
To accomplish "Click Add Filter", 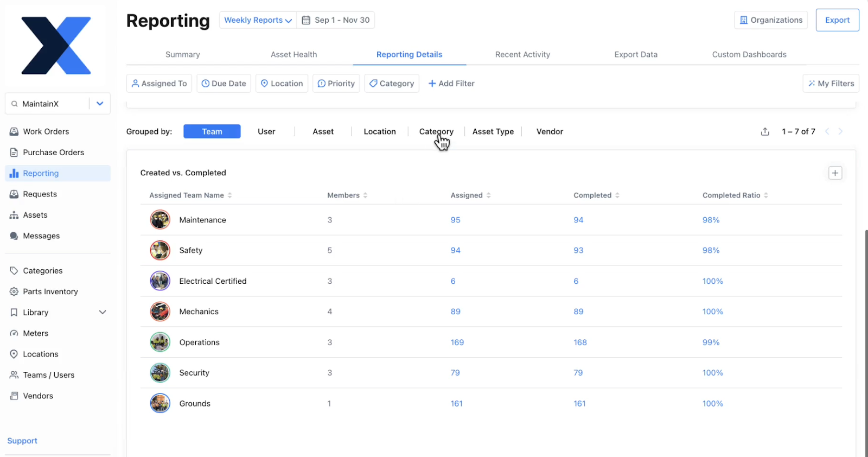I will click(451, 84).
